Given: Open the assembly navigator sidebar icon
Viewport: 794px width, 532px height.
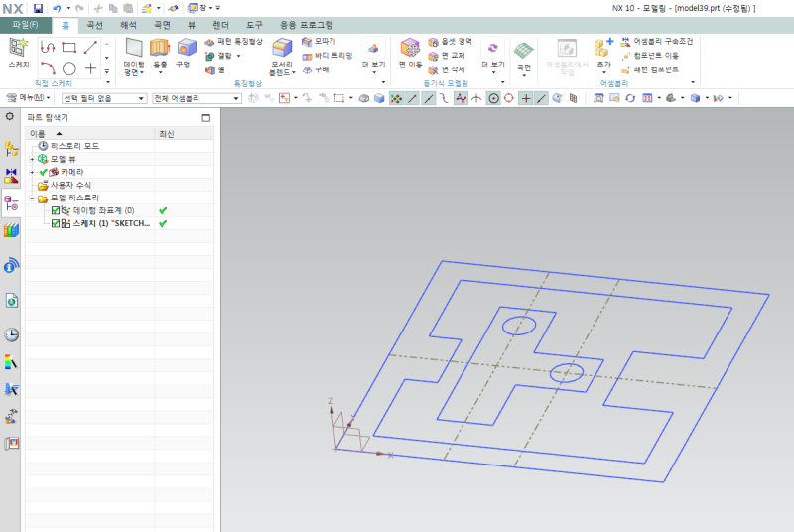Looking at the screenshot, I should tap(12, 148).
